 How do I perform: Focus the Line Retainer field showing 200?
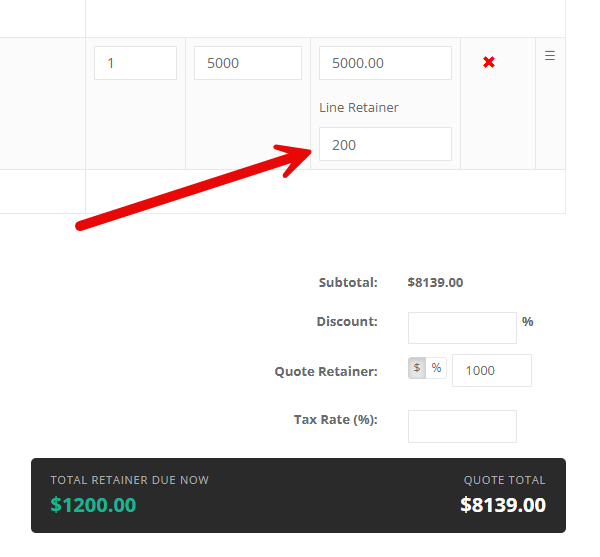click(385, 144)
